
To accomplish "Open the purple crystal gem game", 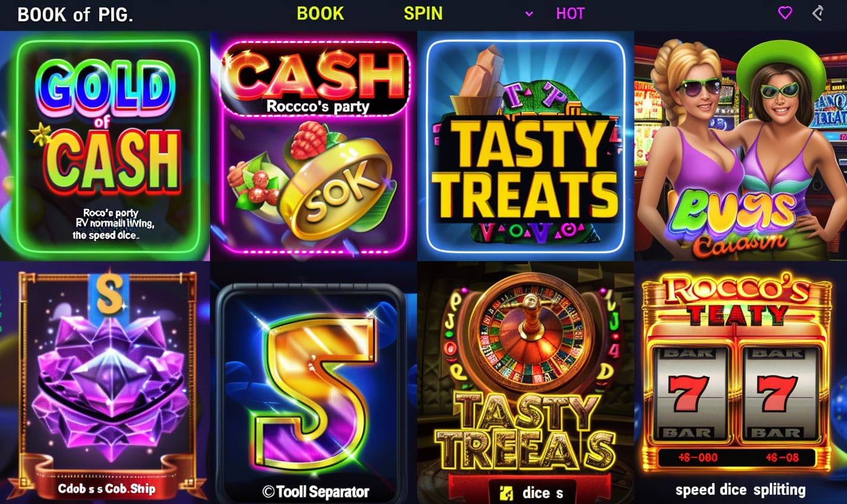I will coord(105,383).
